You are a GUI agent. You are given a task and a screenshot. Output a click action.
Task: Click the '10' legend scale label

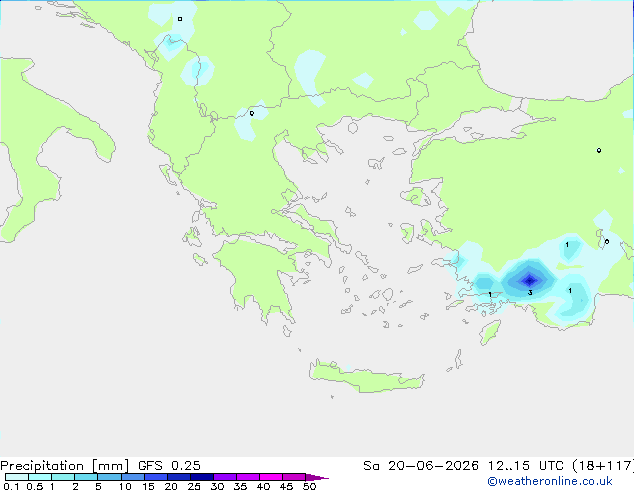(125, 486)
